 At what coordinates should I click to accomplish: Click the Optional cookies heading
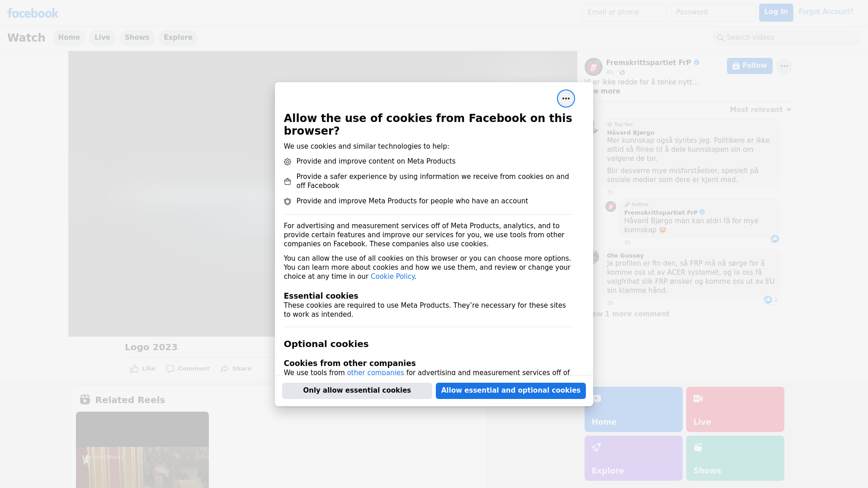click(326, 344)
